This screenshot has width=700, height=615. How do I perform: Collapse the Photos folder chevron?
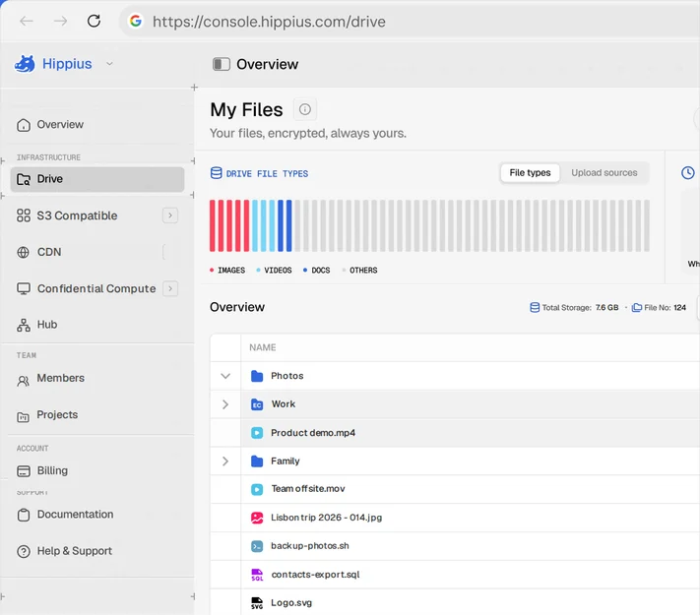click(x=225, y=376)
